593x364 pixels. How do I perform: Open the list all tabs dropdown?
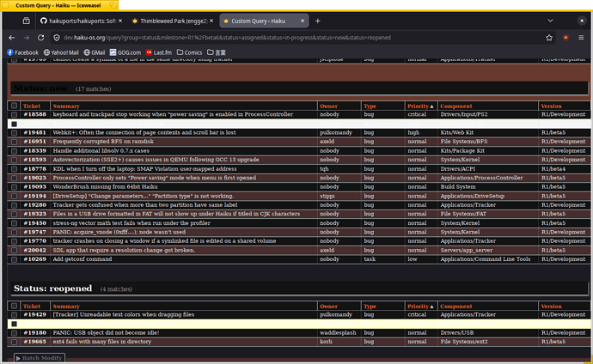pyautogui.click(x=550, y=21)
